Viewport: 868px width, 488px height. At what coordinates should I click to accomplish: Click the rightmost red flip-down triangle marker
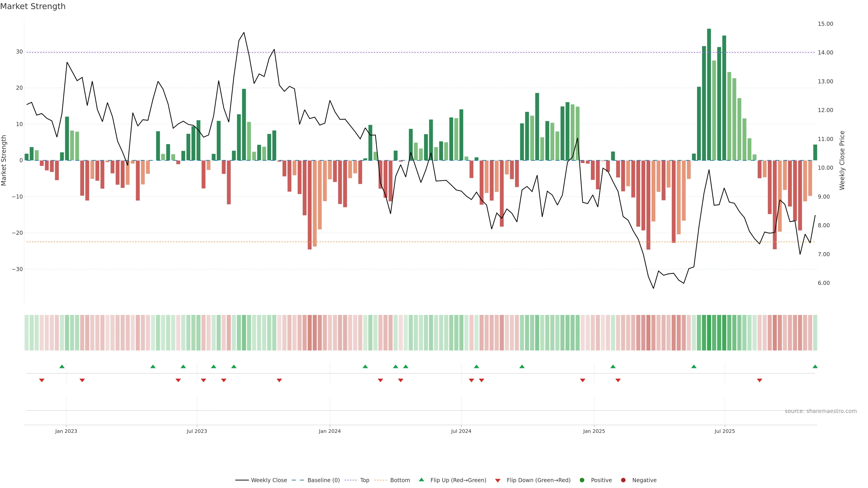(759, 380)
